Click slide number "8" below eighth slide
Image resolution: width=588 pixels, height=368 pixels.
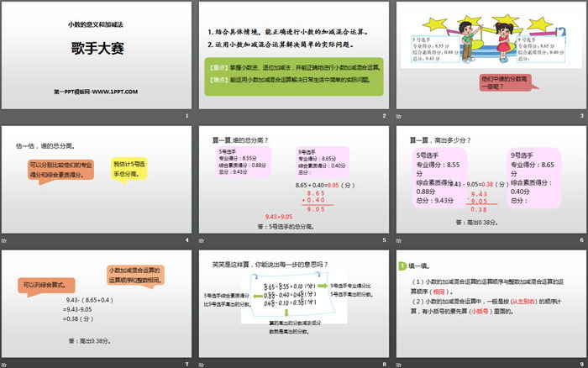coord(385,365)
